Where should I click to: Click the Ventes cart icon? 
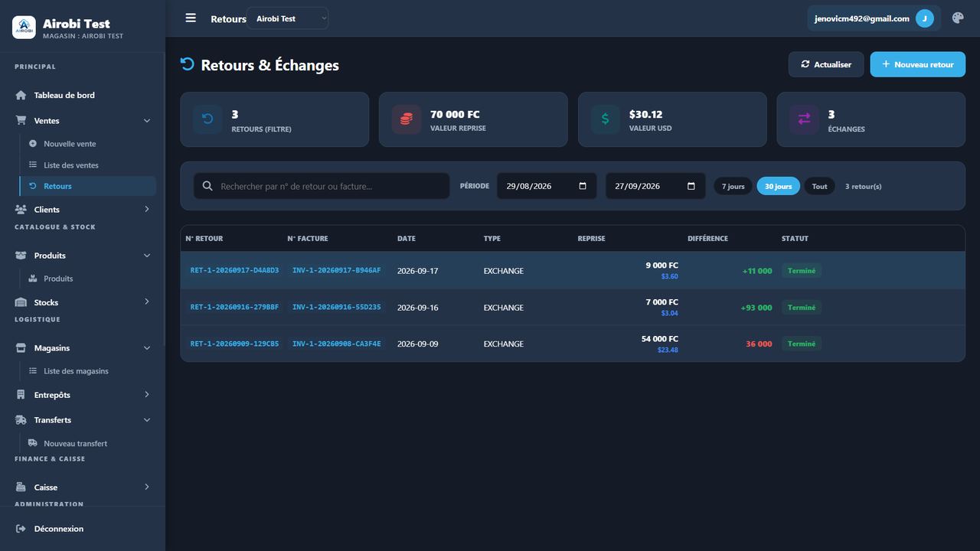tap(21, 121)
